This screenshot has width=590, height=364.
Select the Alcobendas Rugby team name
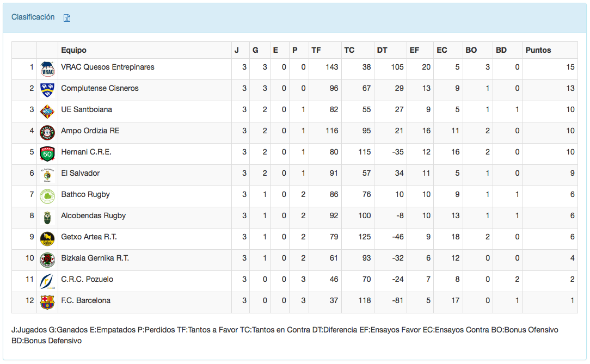94,215
